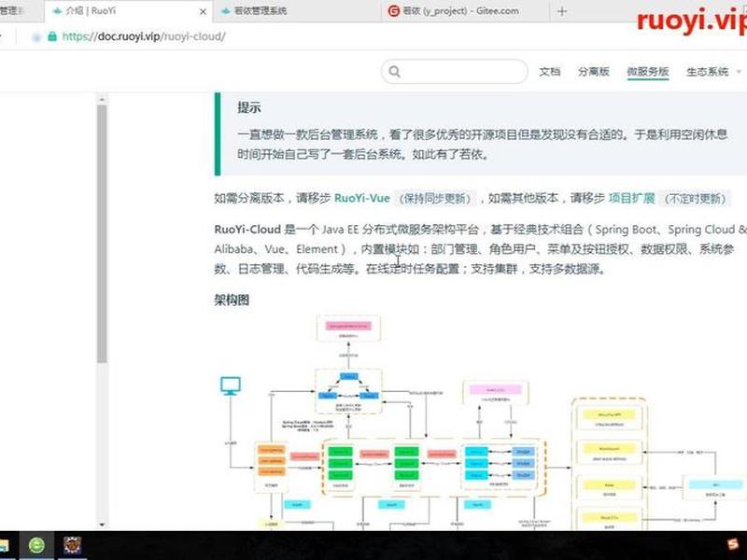747x560 pixels.
Task: Close the 介绍 | RuoYi tab
Action: coord(203,11)
